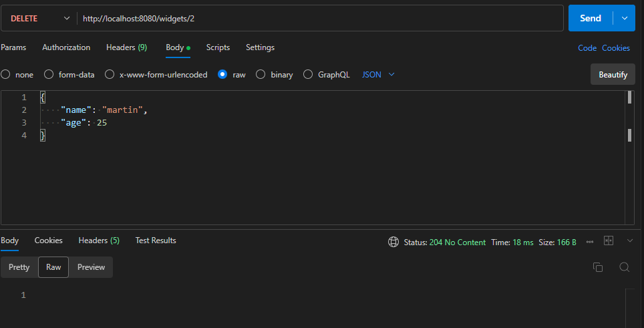Click the request URL input field
This screenshot has height=328, width=644.
coord(320,19)
